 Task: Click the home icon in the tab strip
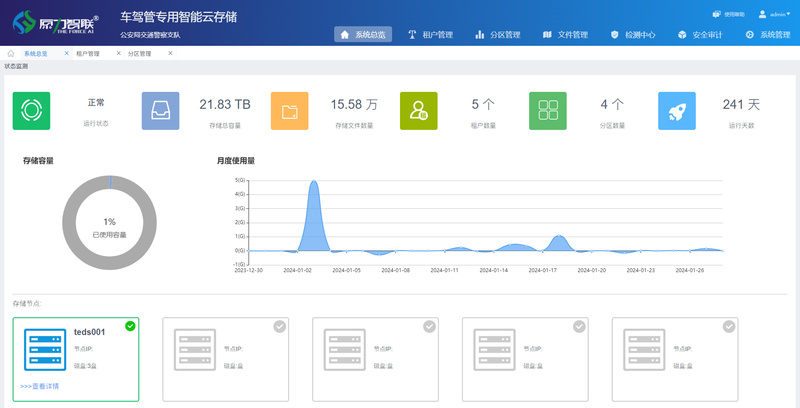tap(11, 53)
